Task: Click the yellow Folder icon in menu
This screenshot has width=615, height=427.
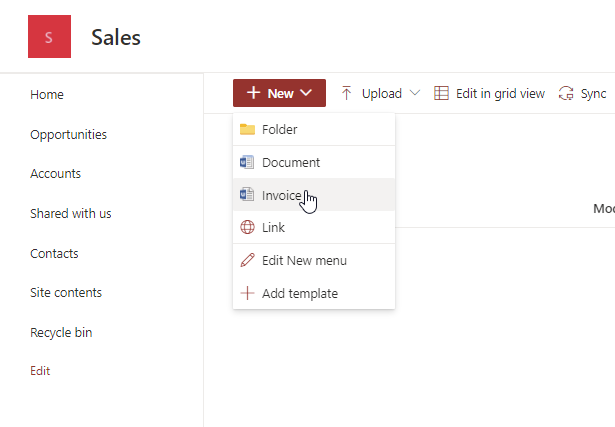Action: 247,129
